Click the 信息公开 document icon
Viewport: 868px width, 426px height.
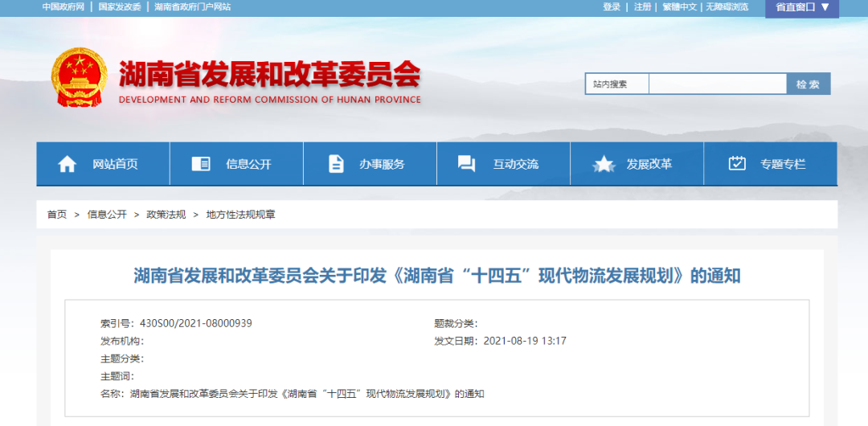[201, 164]
